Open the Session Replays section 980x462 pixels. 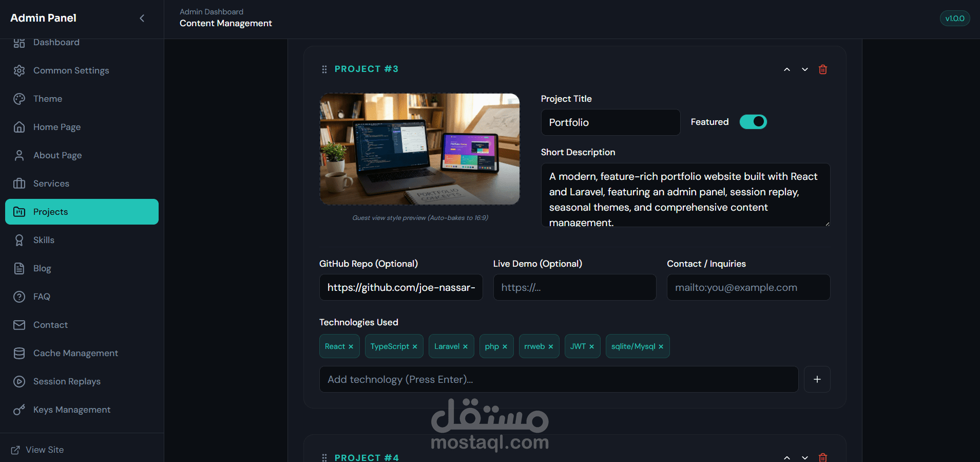[x=82, y=381]
